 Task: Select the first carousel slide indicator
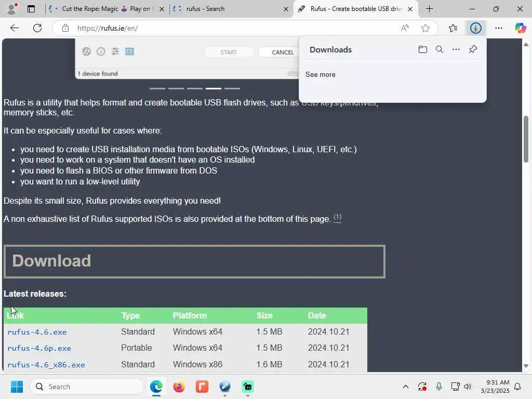click(x=157, y=88)
